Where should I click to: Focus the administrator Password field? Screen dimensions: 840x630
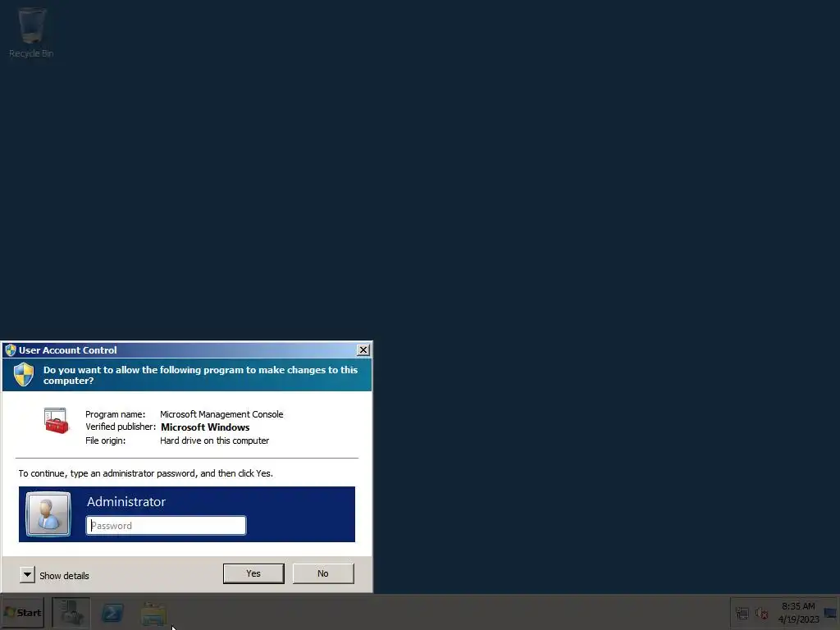click(166, 526)
